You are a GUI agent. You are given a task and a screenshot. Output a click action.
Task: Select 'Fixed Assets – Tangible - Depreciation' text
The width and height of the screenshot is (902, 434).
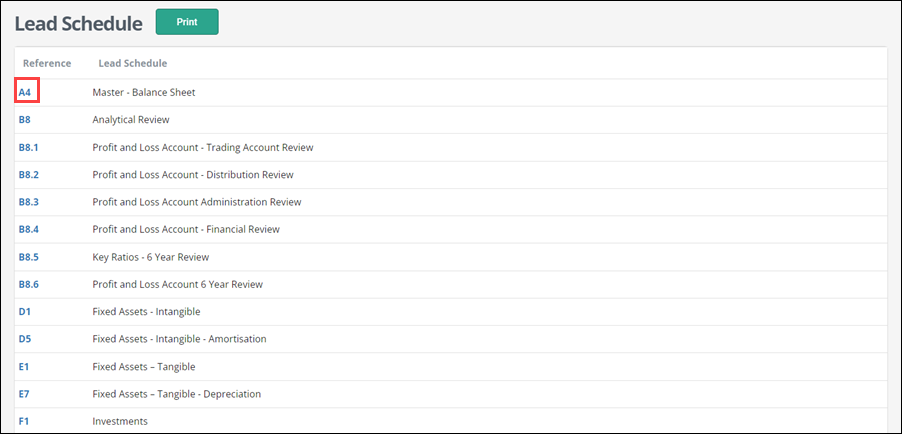(177, 394)
